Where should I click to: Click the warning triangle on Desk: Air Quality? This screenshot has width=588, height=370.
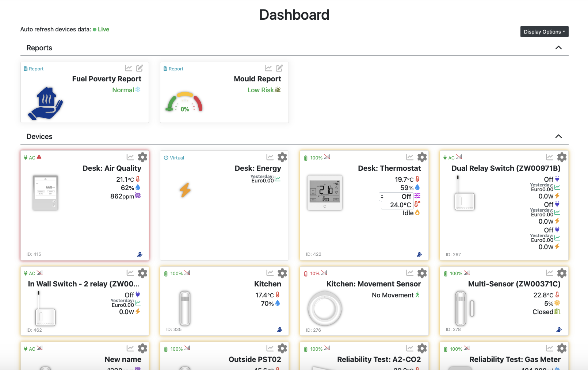[x=39, y=157]
